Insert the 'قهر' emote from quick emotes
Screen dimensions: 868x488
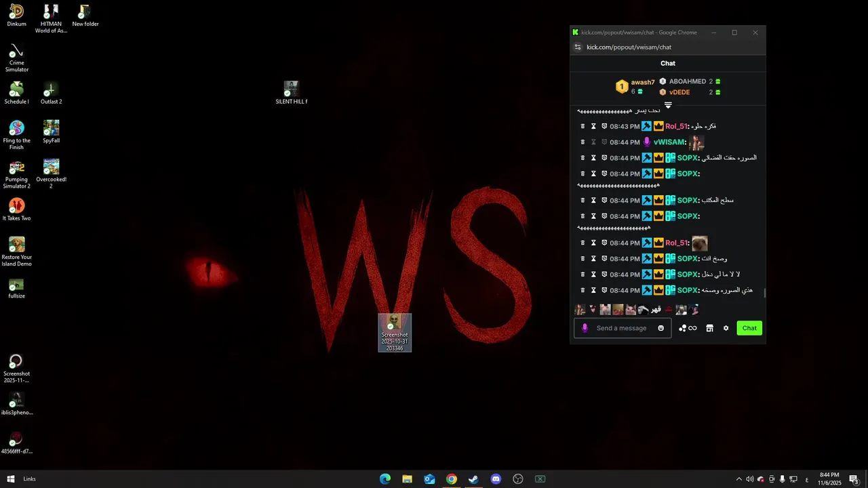pyautogui.click(x=656, y=310)
